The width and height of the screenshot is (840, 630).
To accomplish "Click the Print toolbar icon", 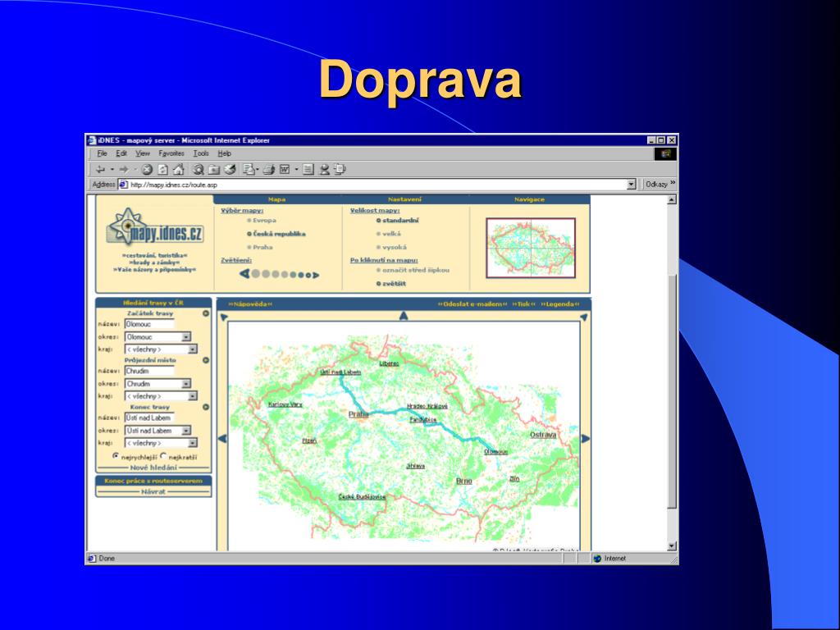I will 269,170.
